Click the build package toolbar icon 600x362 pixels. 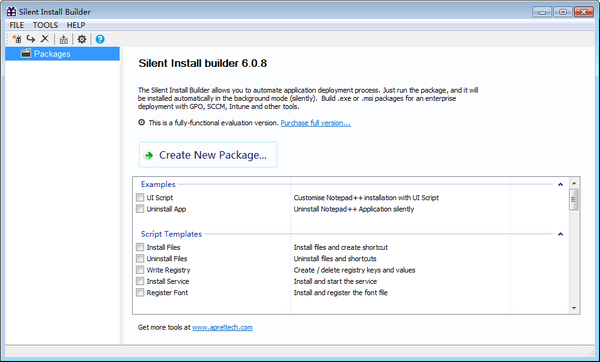(64, 39)
